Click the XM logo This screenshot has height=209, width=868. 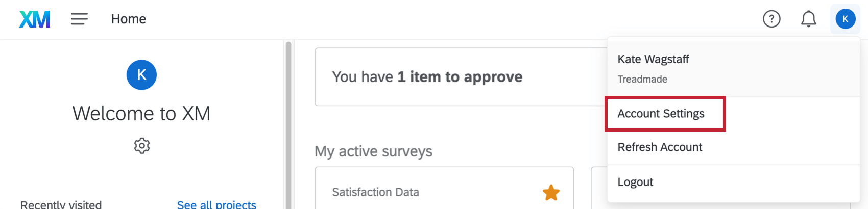point(35,19)
